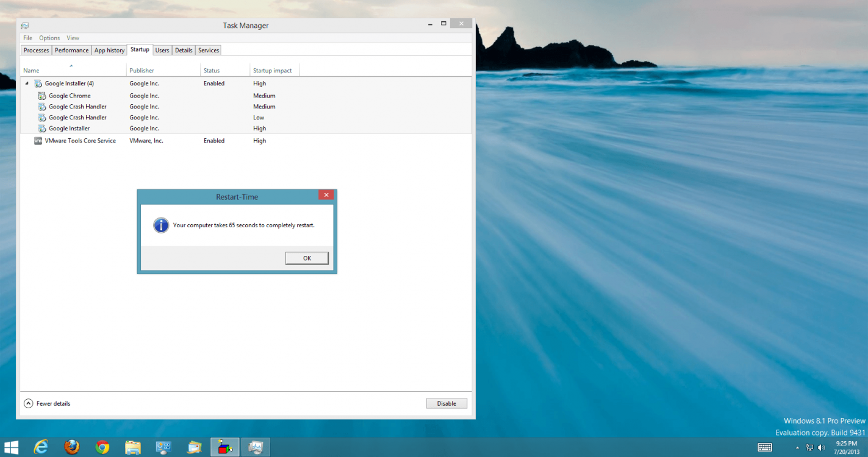868x457 pixels.
Task: Open the File menu
Action: pos(27,38)
